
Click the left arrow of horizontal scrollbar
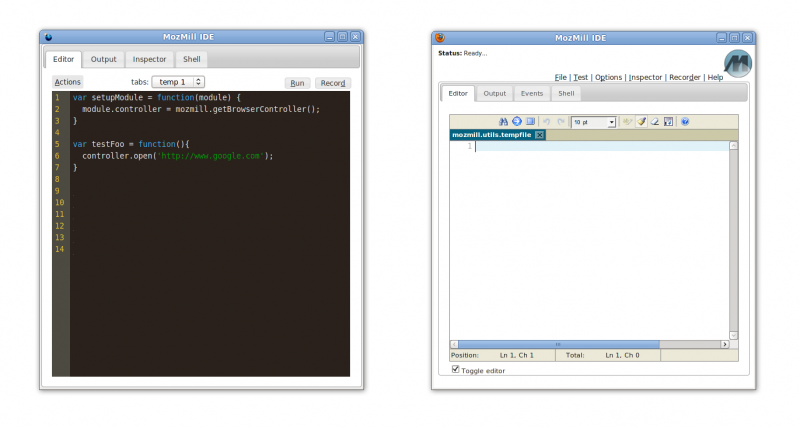pos(454,344)
